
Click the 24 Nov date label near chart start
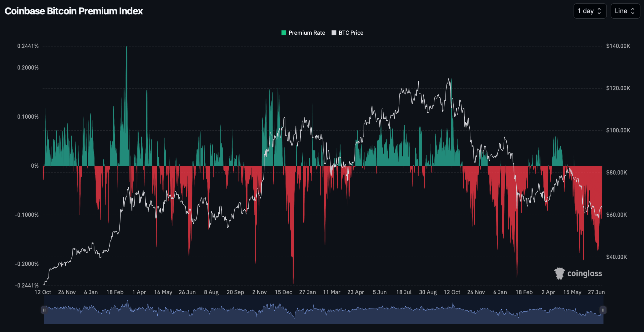(67, 292)
